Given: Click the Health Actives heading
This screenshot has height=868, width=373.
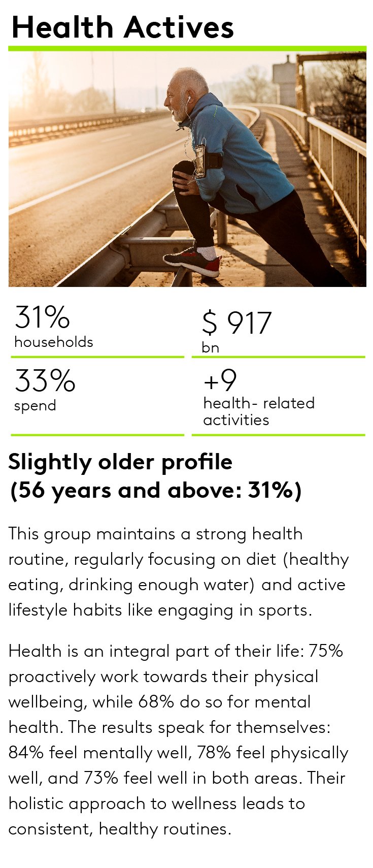Looking at the screenshot, I should click(122, 27).
